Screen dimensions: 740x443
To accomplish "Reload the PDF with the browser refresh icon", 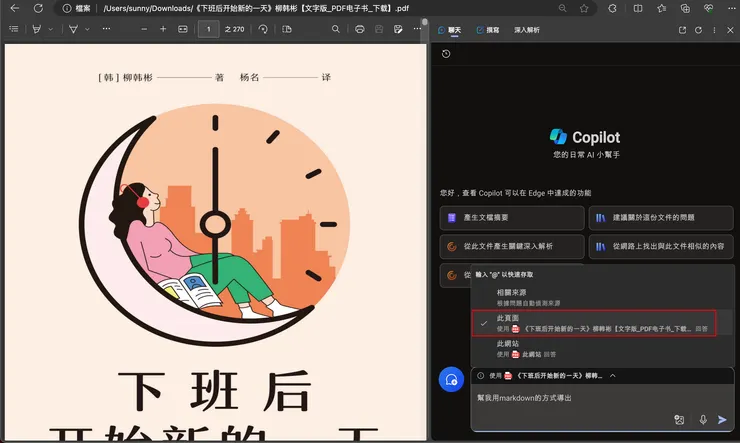I will pyautogui.click(x=38, y=8).
